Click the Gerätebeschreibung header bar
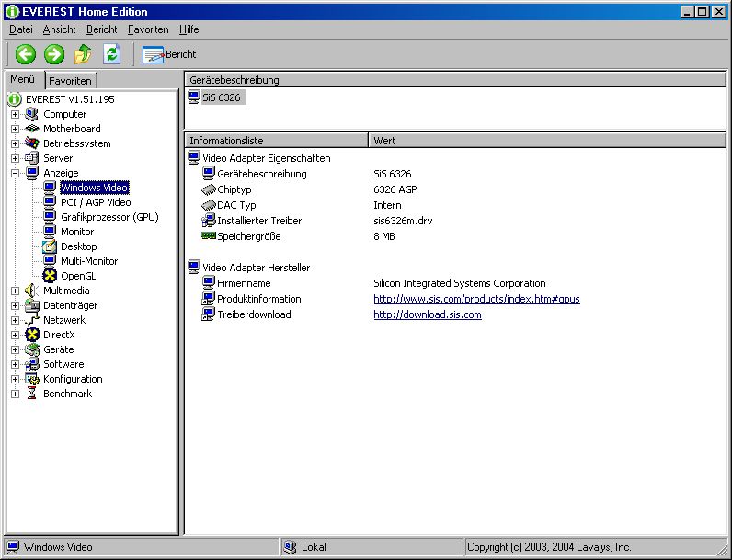 click(x=455, y=80)
